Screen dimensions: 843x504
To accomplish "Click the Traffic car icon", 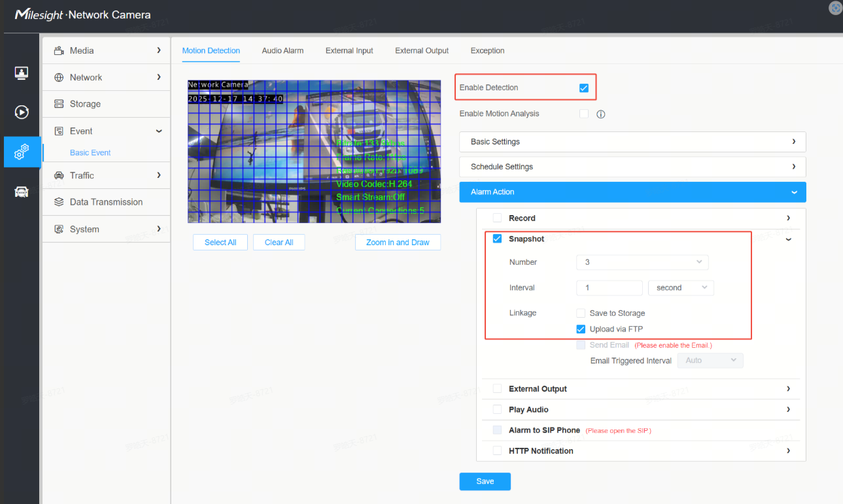I will pyautogui.click(x=59, y=175).
